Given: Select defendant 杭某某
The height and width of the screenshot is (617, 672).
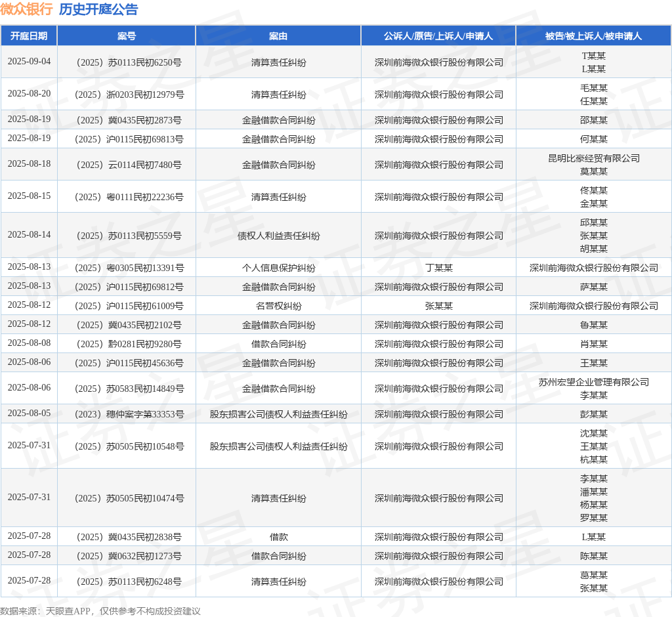Looking at the screenshot, I should [x=593, y=459].
